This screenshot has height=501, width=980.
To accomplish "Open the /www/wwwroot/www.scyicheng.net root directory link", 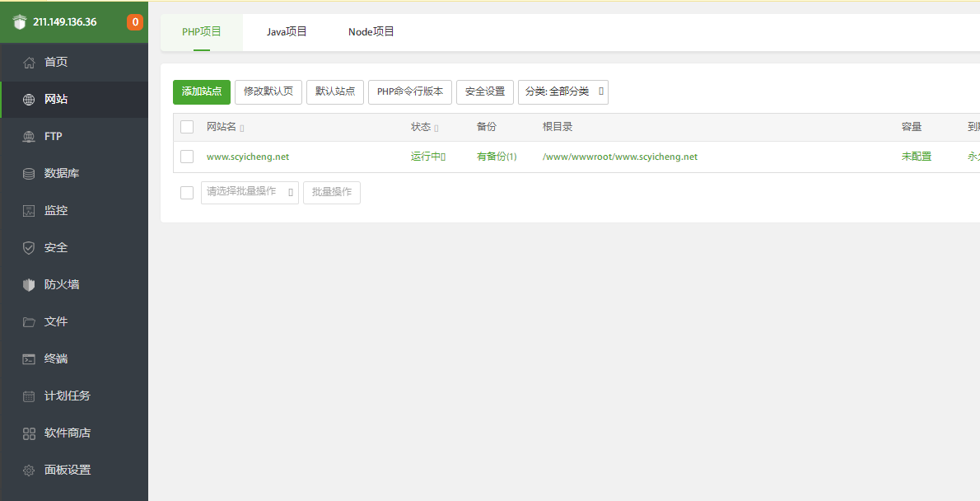I will click(x=619, y=157).
